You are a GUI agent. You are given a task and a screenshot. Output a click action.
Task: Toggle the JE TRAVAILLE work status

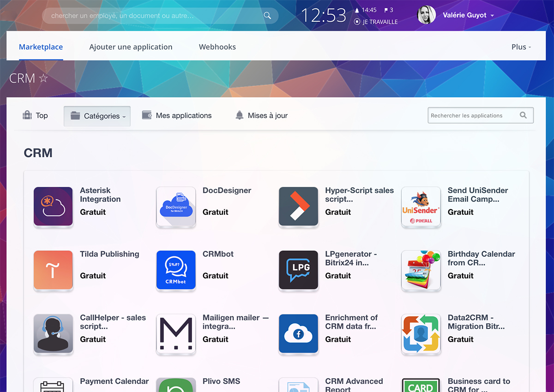click(376, 22)
